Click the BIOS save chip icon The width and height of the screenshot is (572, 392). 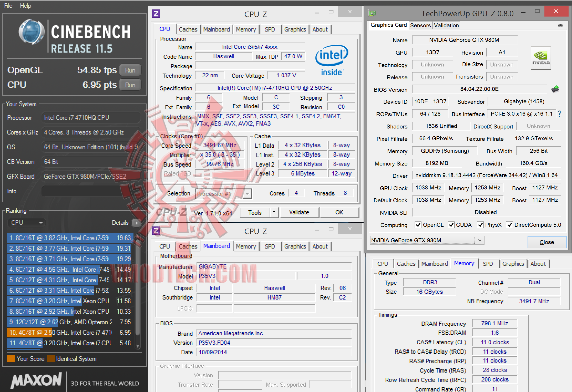(x=555, y=89)
